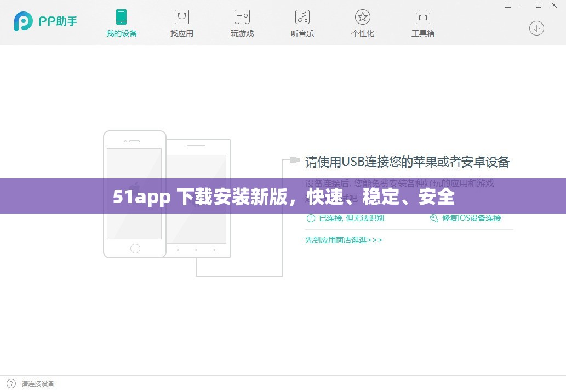Select the 个性化 tab
Viewport: 566px width, 392px height.
tap(362, 24)
